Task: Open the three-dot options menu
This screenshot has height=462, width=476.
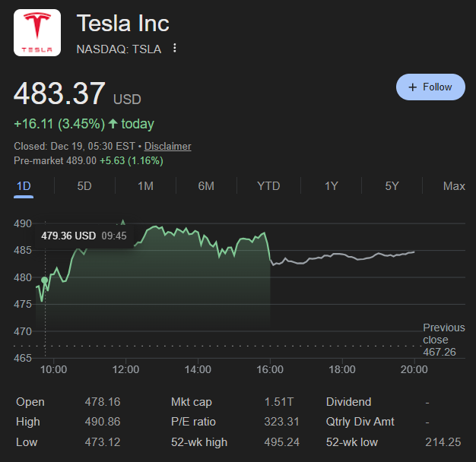Action: (175, 49)
